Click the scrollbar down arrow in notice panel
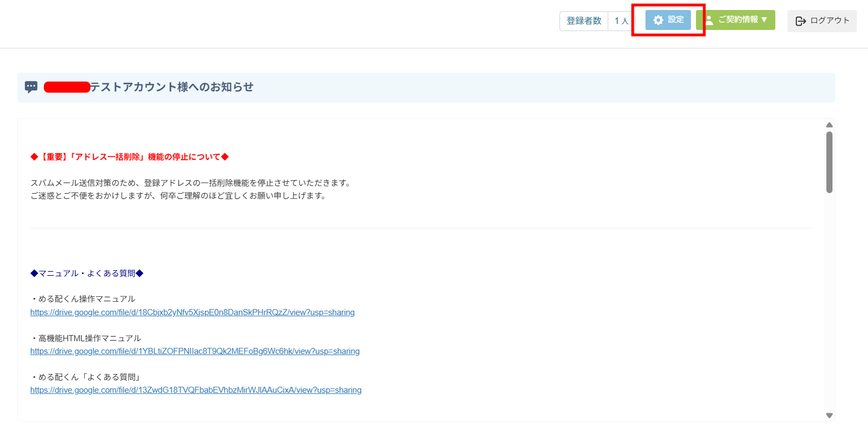Screen dimensions: 868x435 click(829, 415)
